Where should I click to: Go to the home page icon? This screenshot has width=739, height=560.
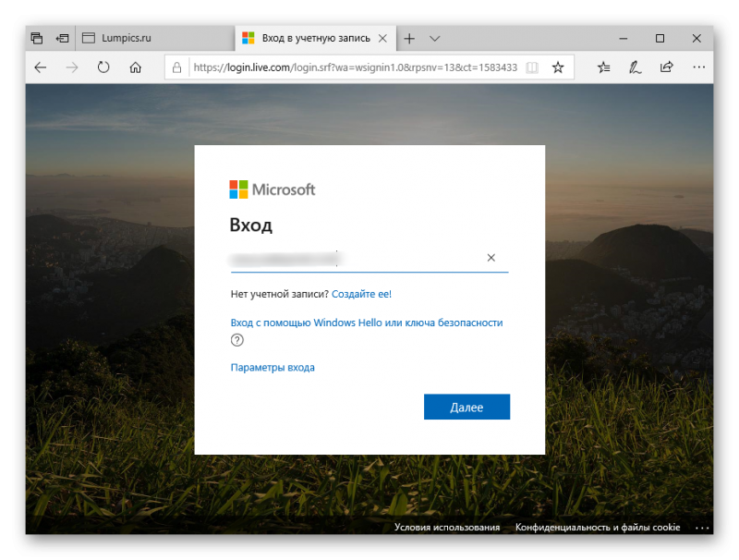[135, 67]
